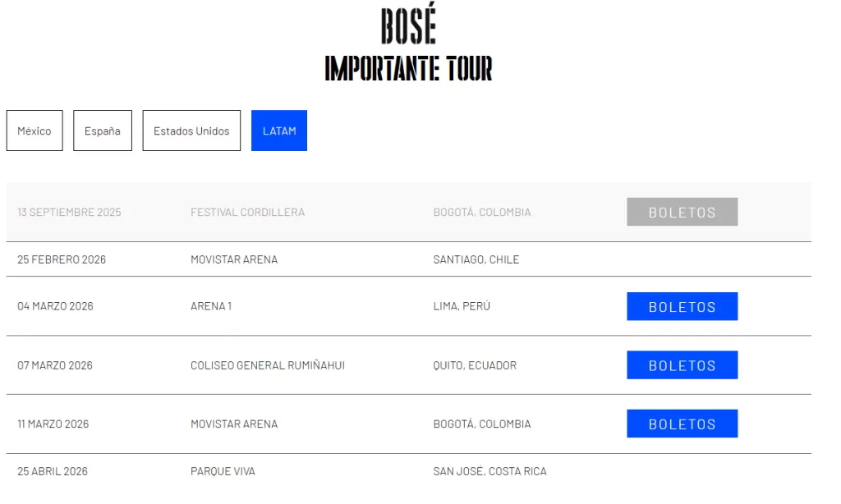Click the Parque Viva venue name
The image size is (841, 504).
tap(223, 471)
